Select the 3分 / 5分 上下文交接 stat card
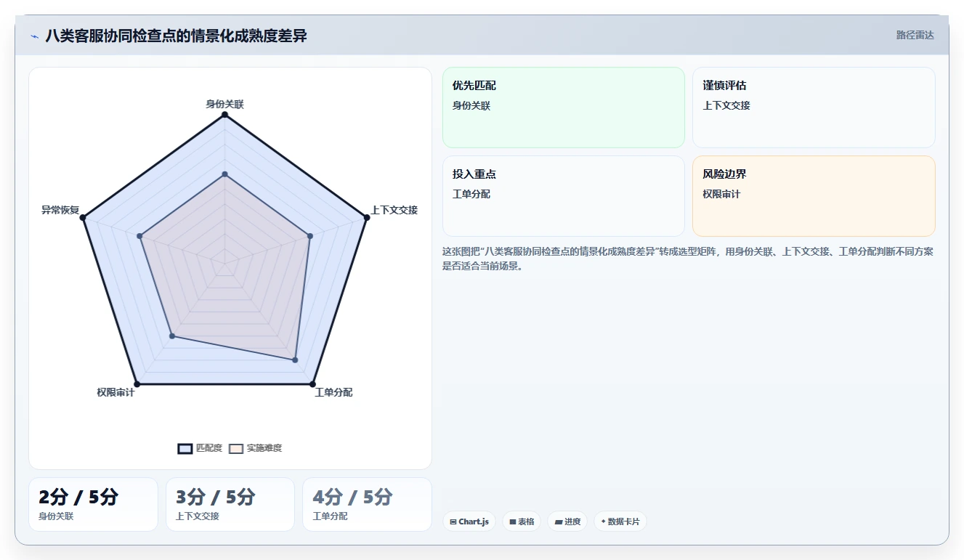Viewport: 964px width, 560px height. tap(230, 504)
